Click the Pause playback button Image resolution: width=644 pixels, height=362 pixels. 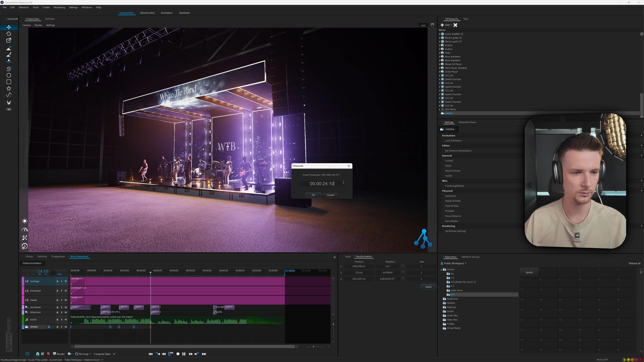coord(184,354)
